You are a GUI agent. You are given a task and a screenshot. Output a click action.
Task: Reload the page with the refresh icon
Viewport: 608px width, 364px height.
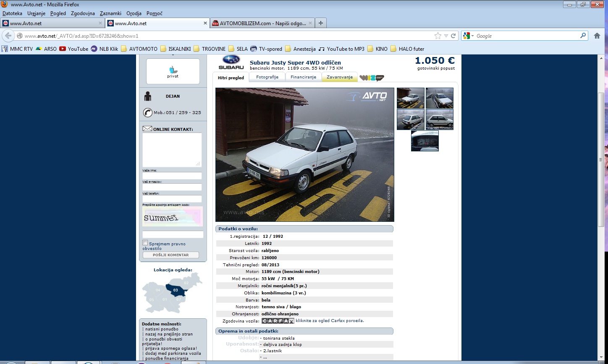453,36
